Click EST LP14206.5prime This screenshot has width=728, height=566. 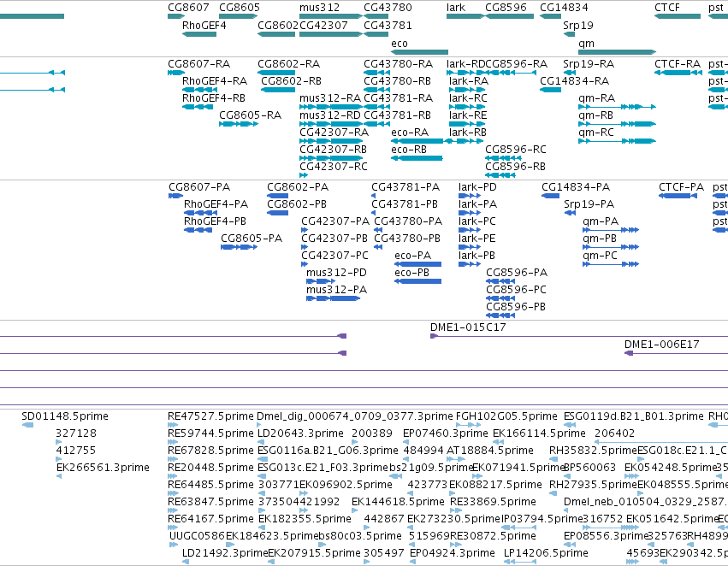[520, 562]
